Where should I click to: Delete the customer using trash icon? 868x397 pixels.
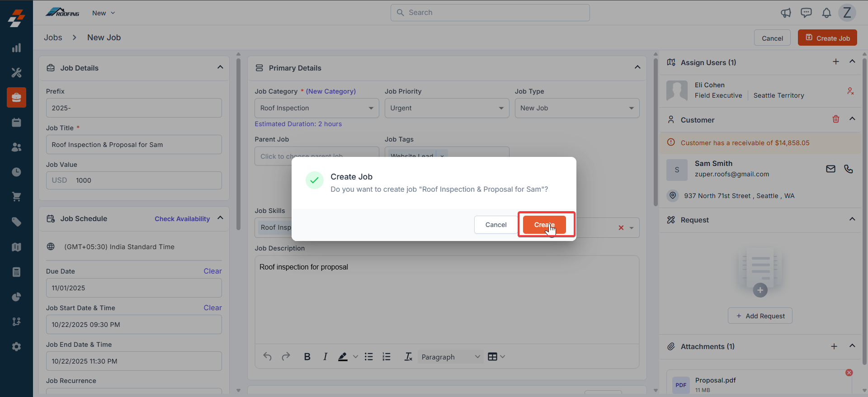click(836, 119)
